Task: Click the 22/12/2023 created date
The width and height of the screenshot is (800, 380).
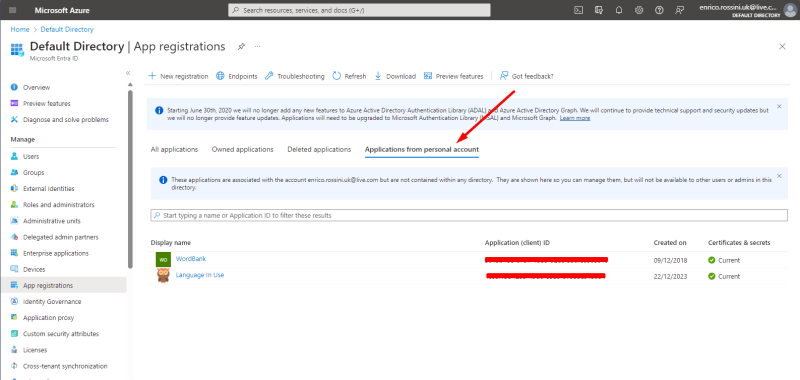Action: tap(670, 276)
